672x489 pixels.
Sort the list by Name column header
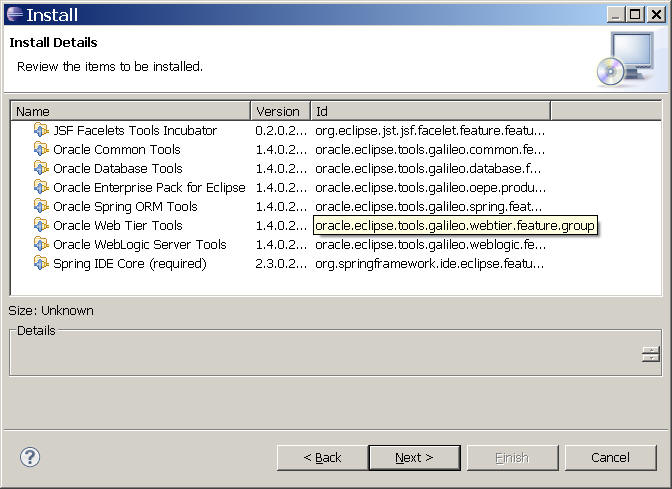point(131,111)
